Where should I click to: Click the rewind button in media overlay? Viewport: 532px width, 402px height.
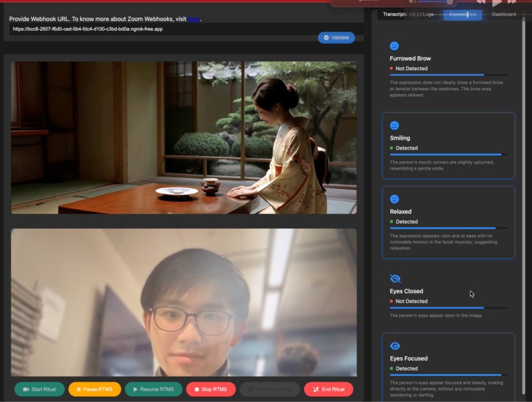point(481,2)
